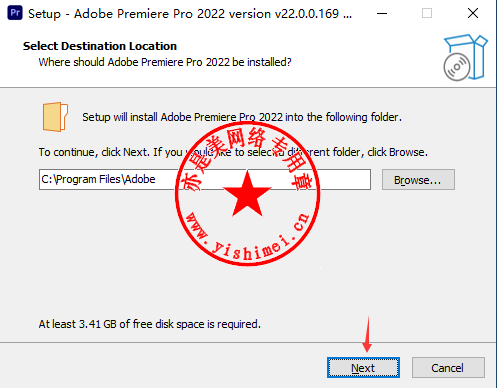The height and width of the screenshot is (388, 497).
Task: Open the Browse folder dialog
Action: (418, 180)
